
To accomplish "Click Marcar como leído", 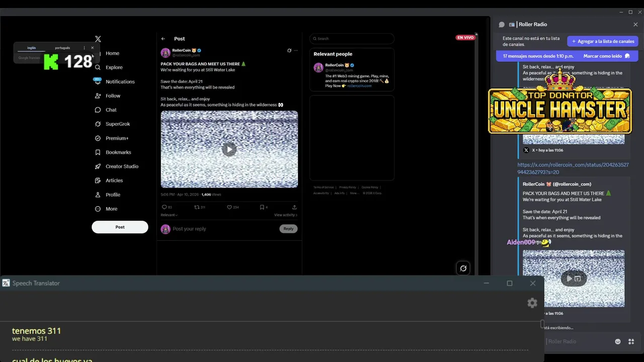I will tap(607, 56).
